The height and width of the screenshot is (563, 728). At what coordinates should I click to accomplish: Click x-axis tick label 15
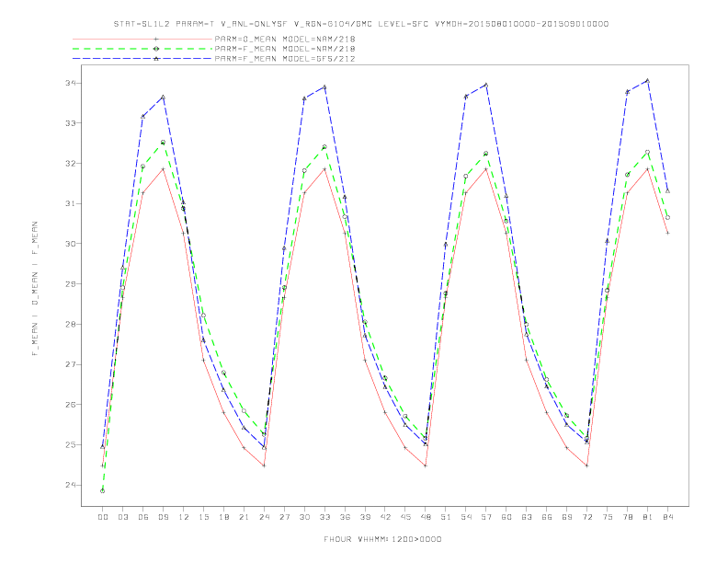click(x=204, y=517)
